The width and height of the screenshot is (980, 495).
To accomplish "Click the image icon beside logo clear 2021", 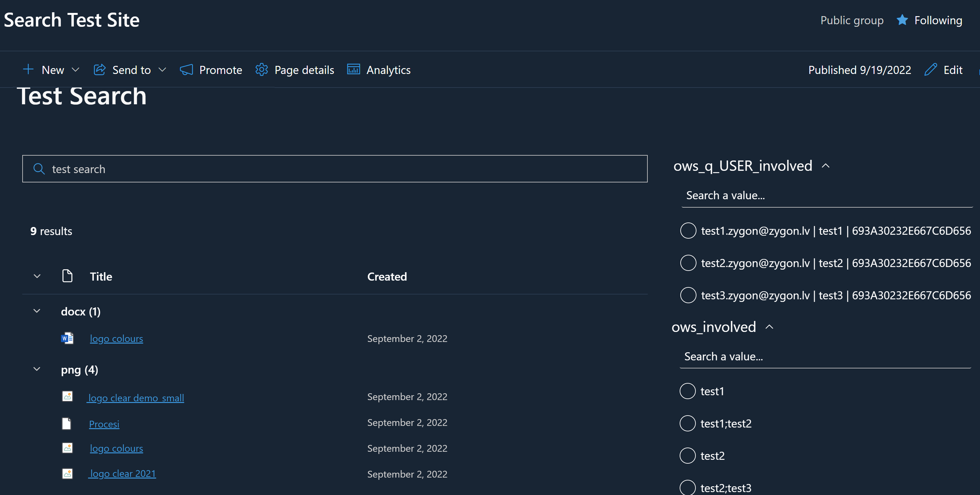I will point(67,474).
